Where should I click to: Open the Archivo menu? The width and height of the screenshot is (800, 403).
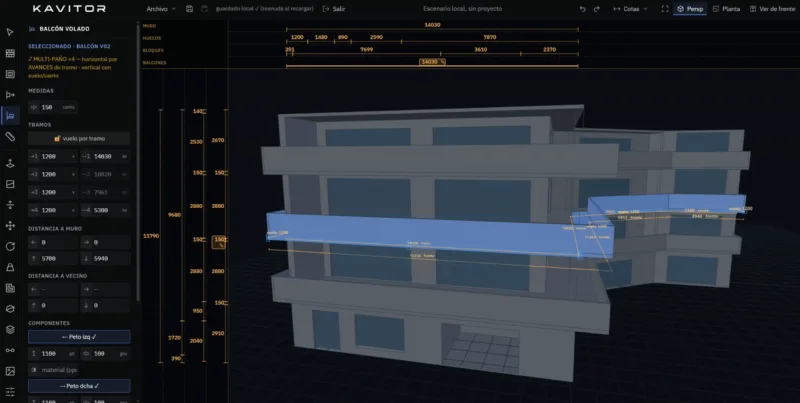point(161,9)
